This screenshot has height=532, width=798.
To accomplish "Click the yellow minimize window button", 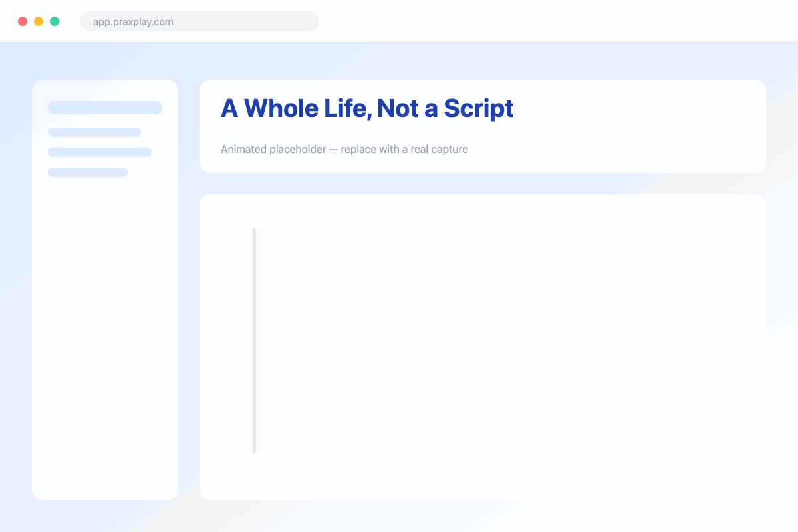I will (x=39, y=21).
